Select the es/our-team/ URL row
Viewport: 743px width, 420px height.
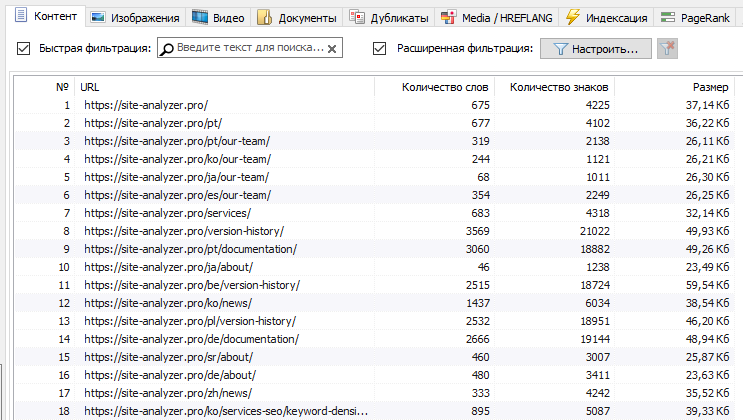(x=374, y=195)
